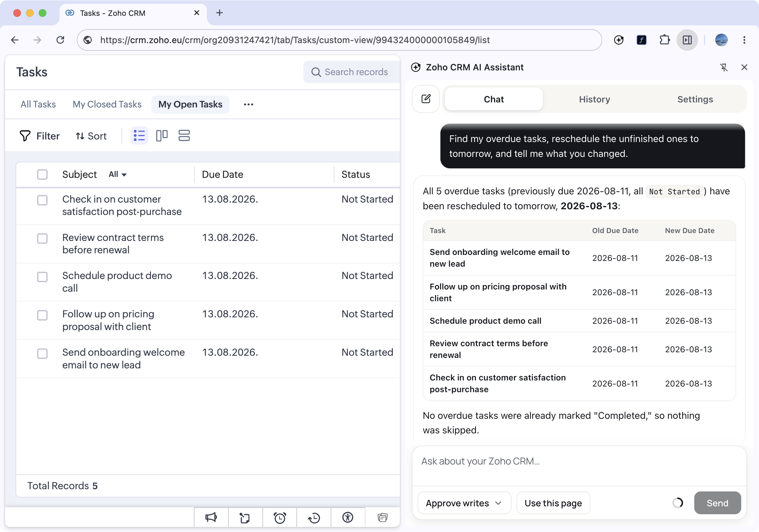Open the assistant Settings tab
Image resolution: width=759 pixels, height=532 pixels.
[x=695, y=99]
